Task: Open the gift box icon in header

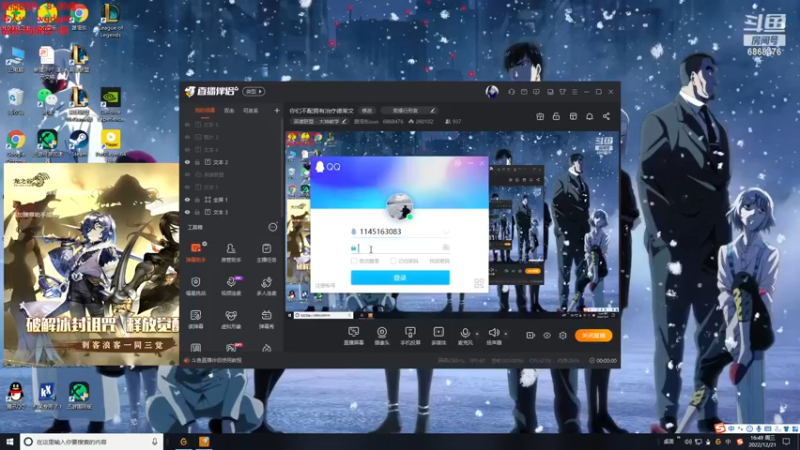Action: point(540,116)
